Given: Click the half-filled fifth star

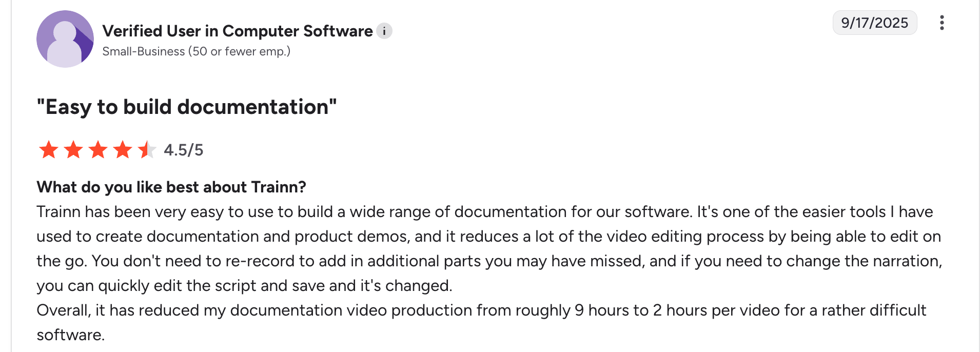Looking at the screenshot, I should click(147, 150).
